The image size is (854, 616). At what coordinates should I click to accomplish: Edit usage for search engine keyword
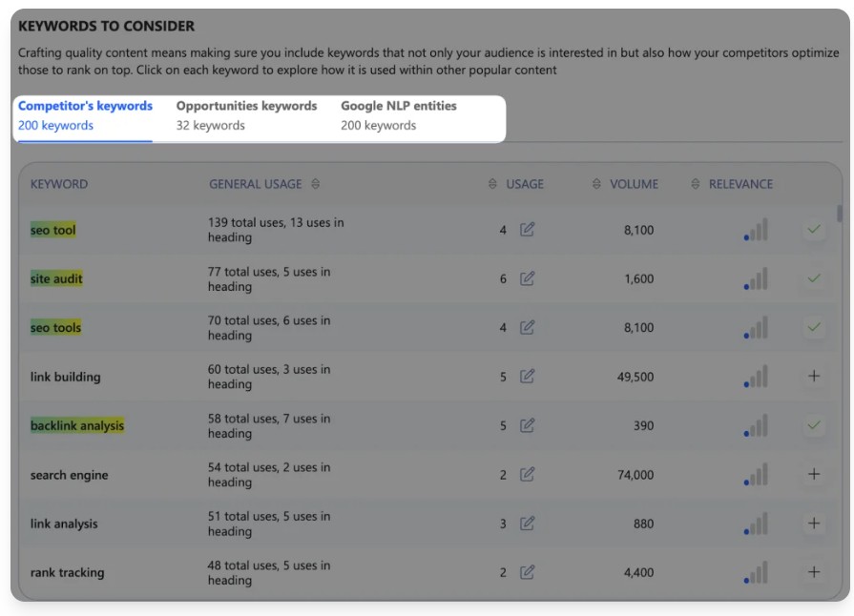point(527,475)
